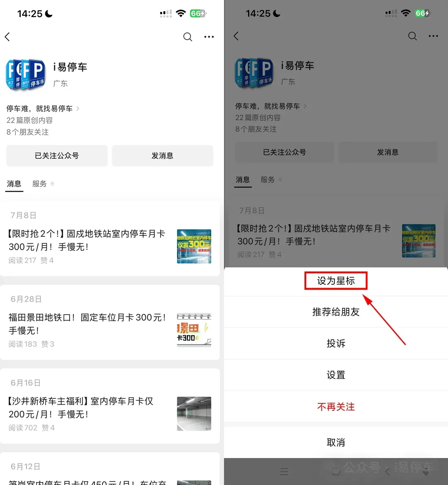Tap the 22篇原创内容 text on left screen
Image resolution: width=448 pixels, height=485 pixels.
30,120
